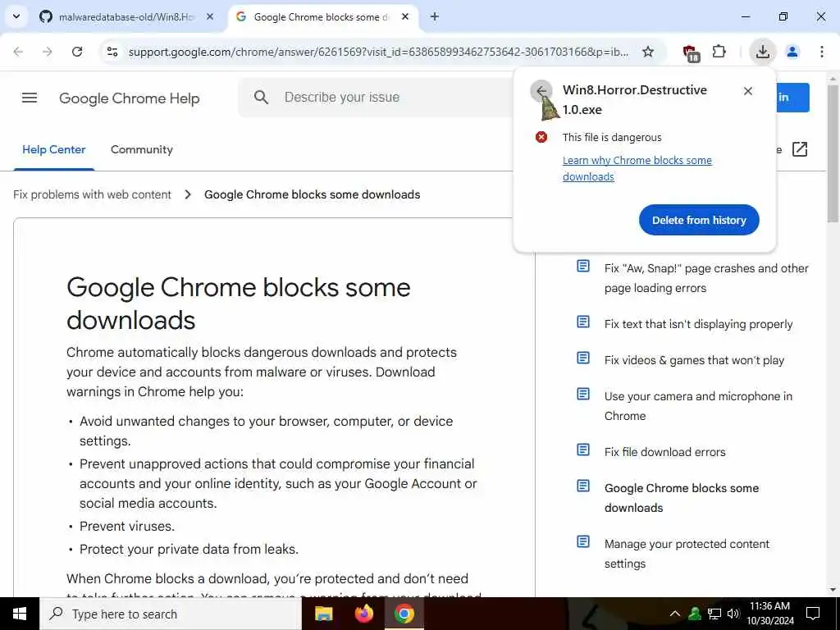Open the Chrome three-dot menu

(x=822, y=52)
